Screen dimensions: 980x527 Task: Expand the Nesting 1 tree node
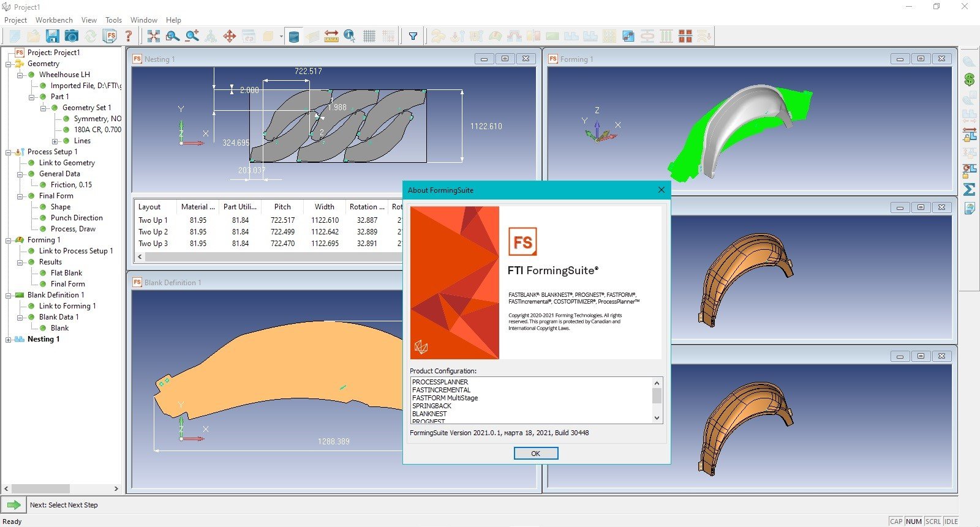coord(9,339)
